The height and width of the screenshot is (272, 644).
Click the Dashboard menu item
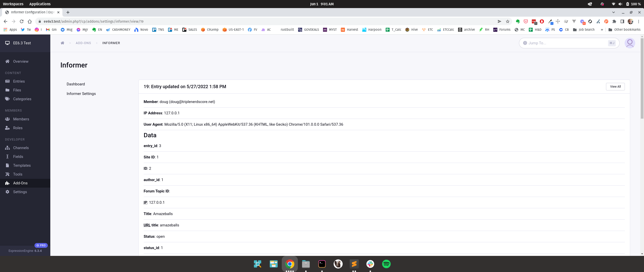[75, 84]
